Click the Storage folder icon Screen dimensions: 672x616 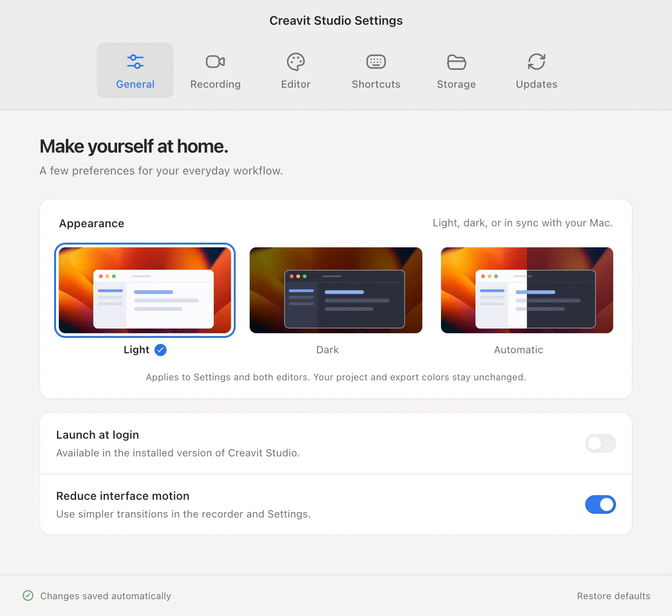[456, 62]
